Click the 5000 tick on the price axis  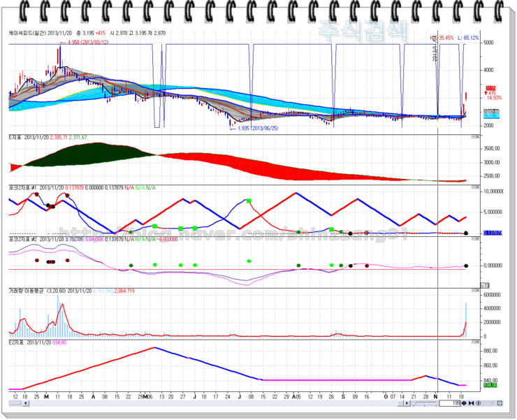[x=488, y=43]
